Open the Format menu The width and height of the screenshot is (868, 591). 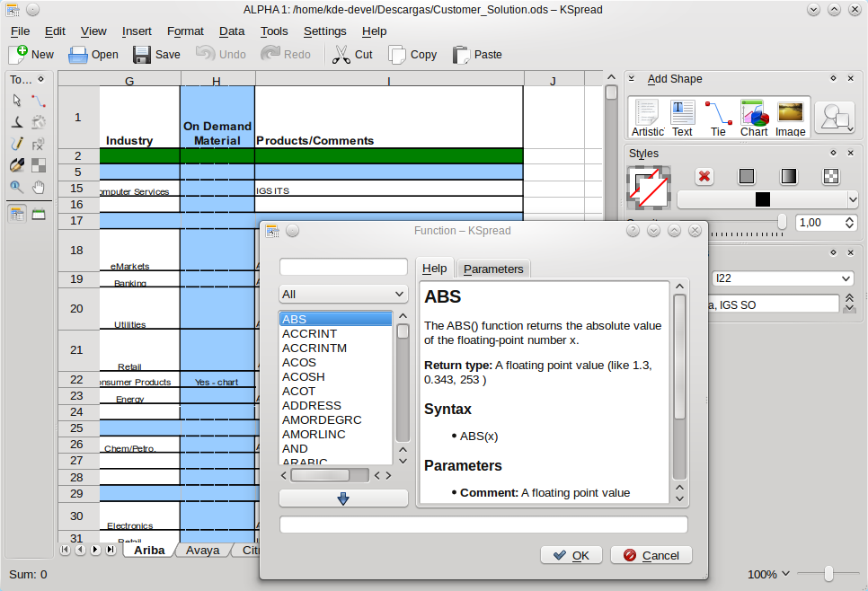point(185,31)
